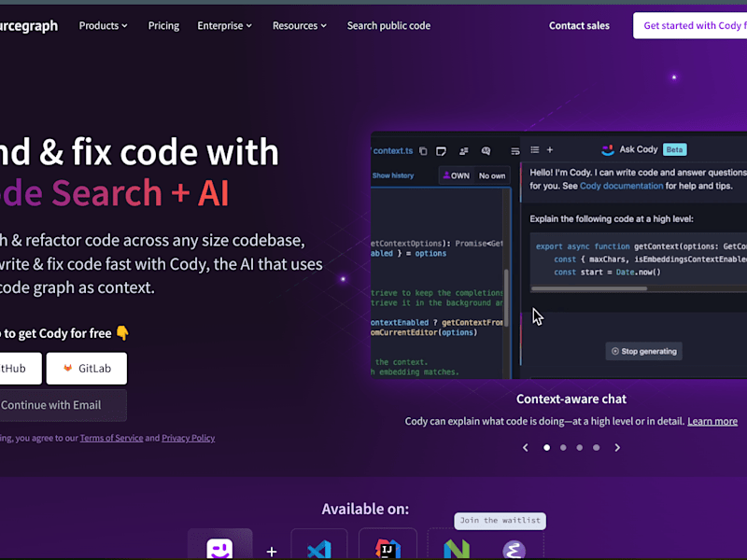Click the 'No own' label
Viewport: 747px width, 560px height.
(x=492, y=175)
